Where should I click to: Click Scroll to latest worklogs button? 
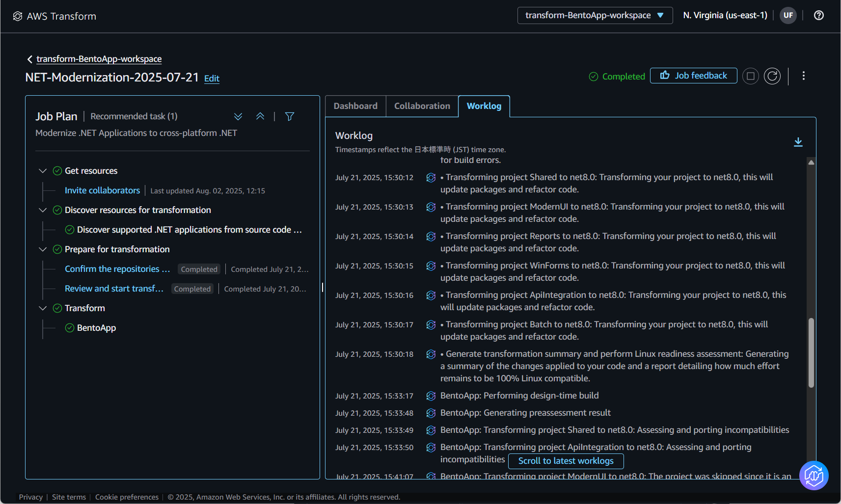(566, 461)
